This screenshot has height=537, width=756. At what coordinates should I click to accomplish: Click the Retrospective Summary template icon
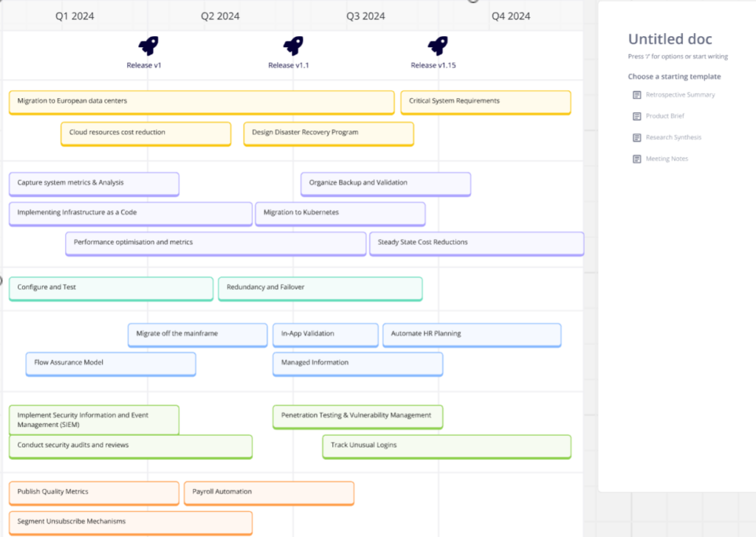tap(636, 94)
